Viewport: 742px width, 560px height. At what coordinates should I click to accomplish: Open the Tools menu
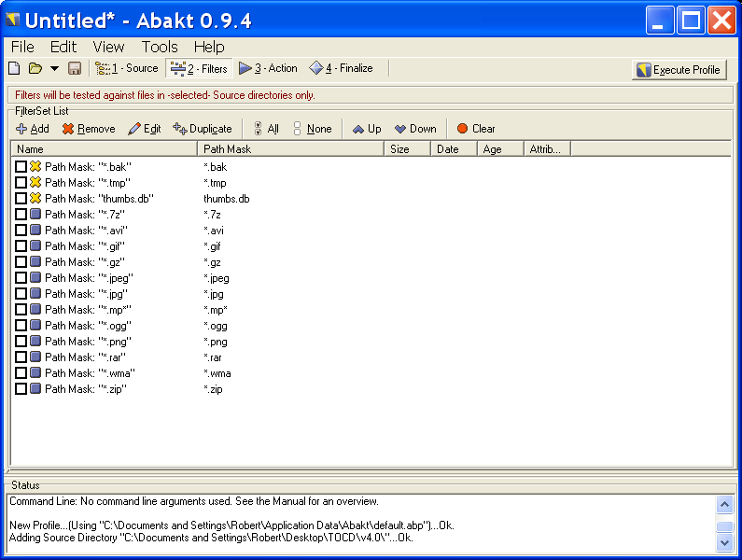pos(160,47)
